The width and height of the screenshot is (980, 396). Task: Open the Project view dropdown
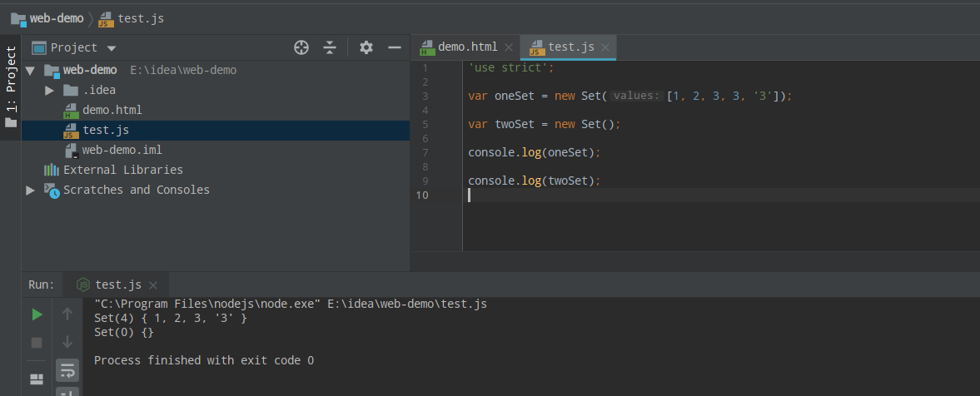click(112, 48)
